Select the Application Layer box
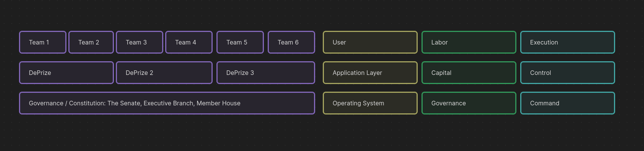The height and width of the screenshot is (151, 644). [370, 73]
